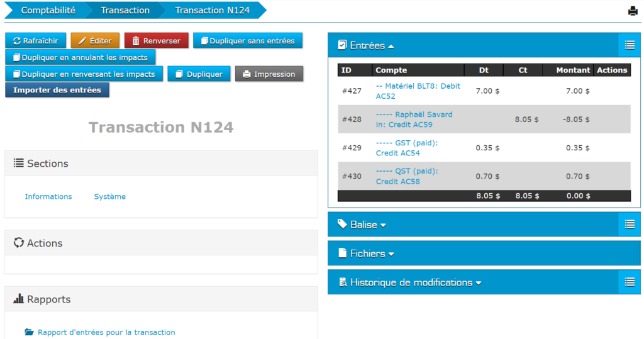The width and height of the screenshot is (644, 339).
Task: Click the Rafraîchir refresh button
Action: coord(36,41)
